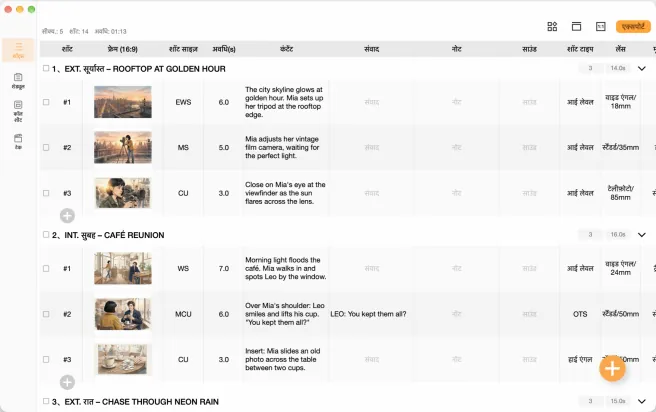Select the highlighted storyboard list tab in sidebar

[x=18, y=50]
